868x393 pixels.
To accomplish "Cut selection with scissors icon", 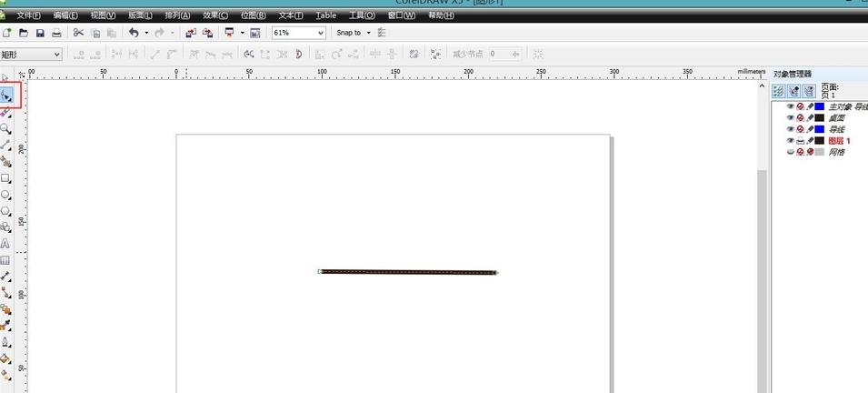I will [78, 33].
